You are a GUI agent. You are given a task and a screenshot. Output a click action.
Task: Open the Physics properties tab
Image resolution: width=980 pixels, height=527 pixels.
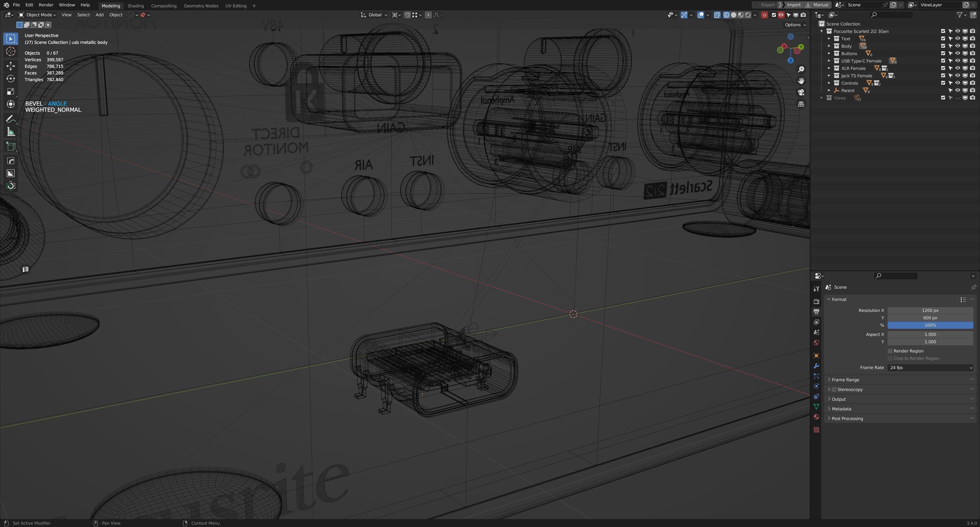pos(816,386)
